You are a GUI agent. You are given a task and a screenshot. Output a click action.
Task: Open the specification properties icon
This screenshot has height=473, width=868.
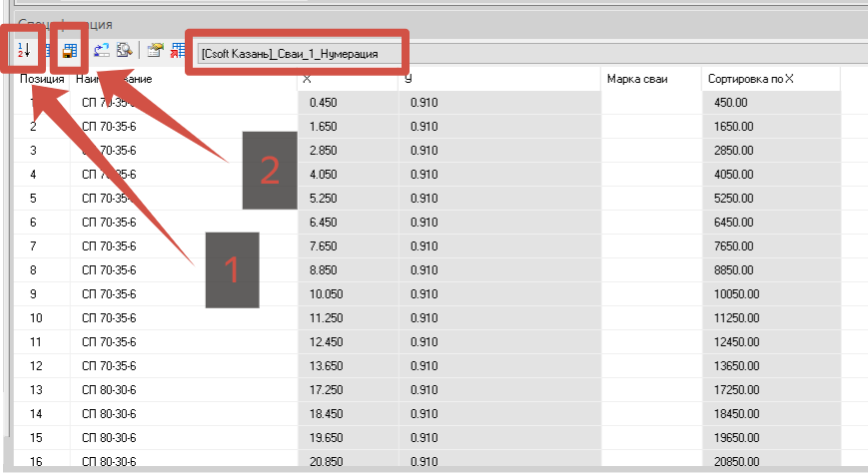click(155, 51)
